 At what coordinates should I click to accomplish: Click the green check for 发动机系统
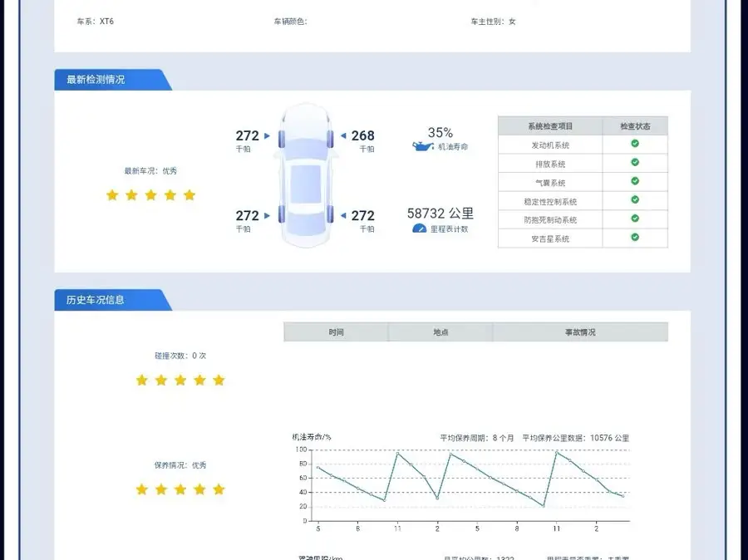tap(635, 144)
